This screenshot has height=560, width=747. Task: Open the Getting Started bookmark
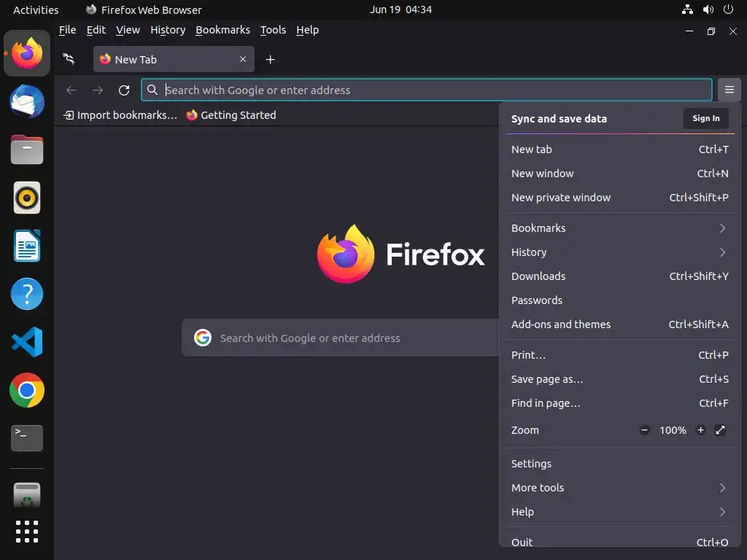(231, 115)
